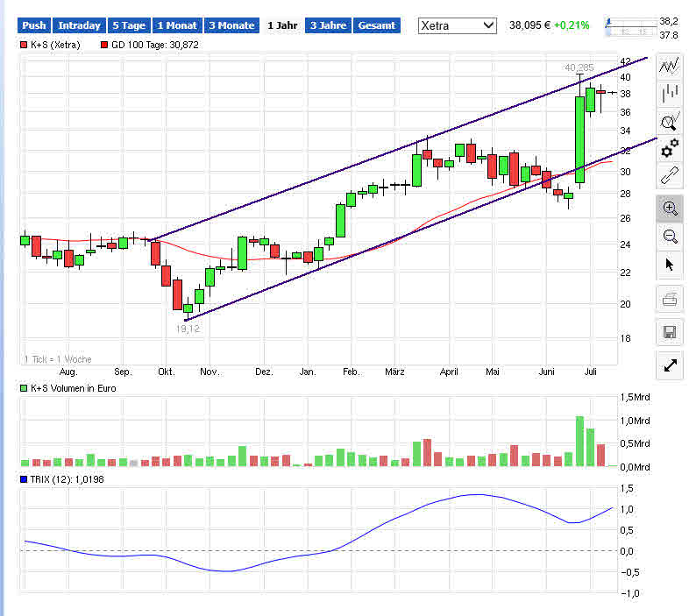This screenshot has height=616, width=689.
Task: Click the März axis label
Action: pyautogui.click(x=394, y=372)
